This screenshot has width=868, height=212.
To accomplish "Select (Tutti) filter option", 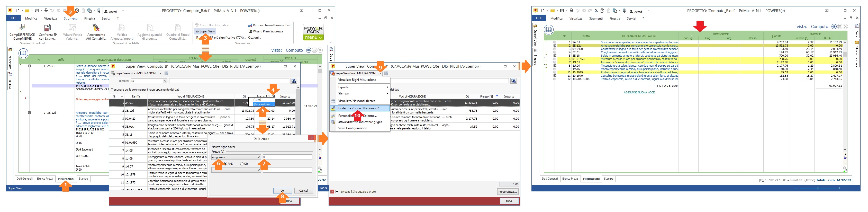I will 257,100.
